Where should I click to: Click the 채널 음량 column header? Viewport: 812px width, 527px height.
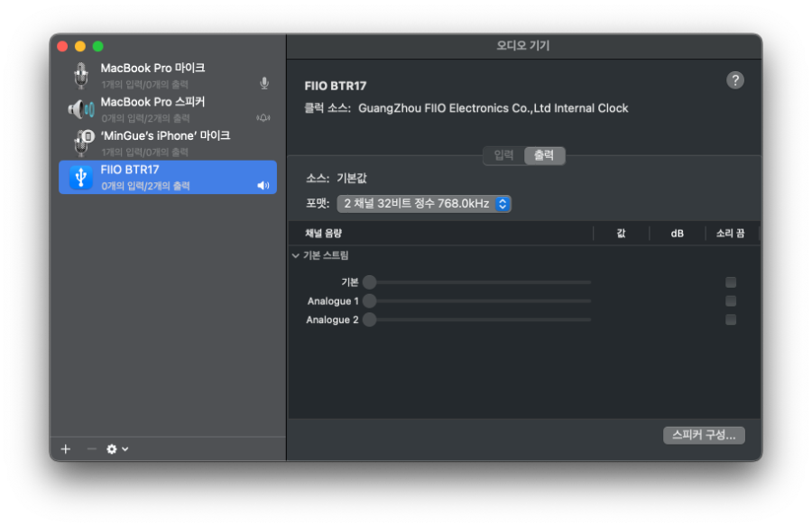point(323,233)
